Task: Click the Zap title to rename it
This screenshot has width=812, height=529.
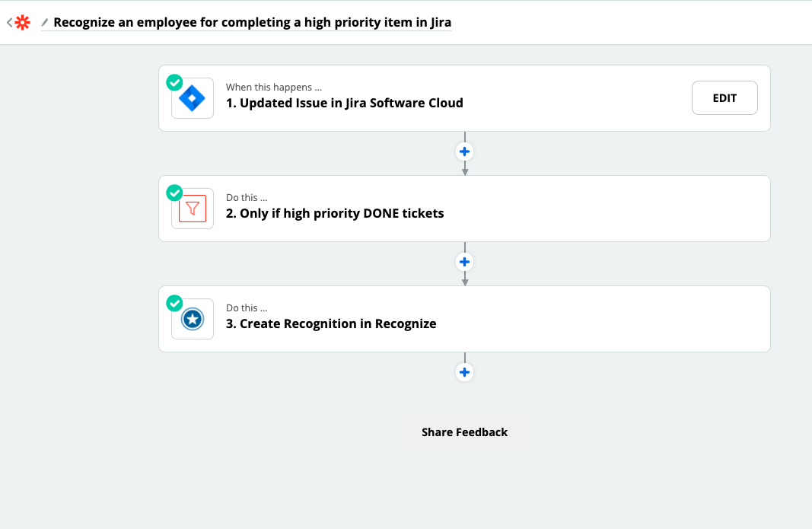Action: click(251, 22)
